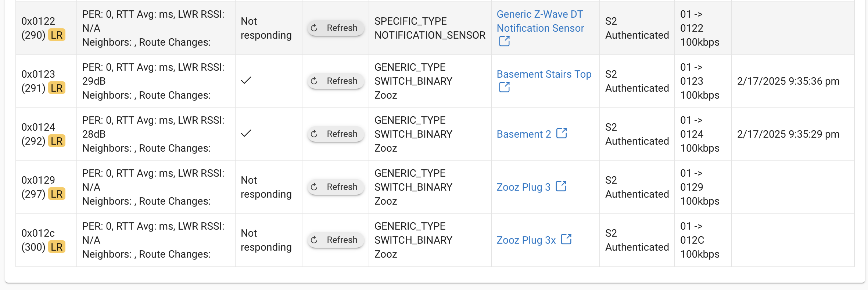868x290 pixels.
Task: Refresh node 0x0129 Zooz Plug 3
Action: click(336, 187)
